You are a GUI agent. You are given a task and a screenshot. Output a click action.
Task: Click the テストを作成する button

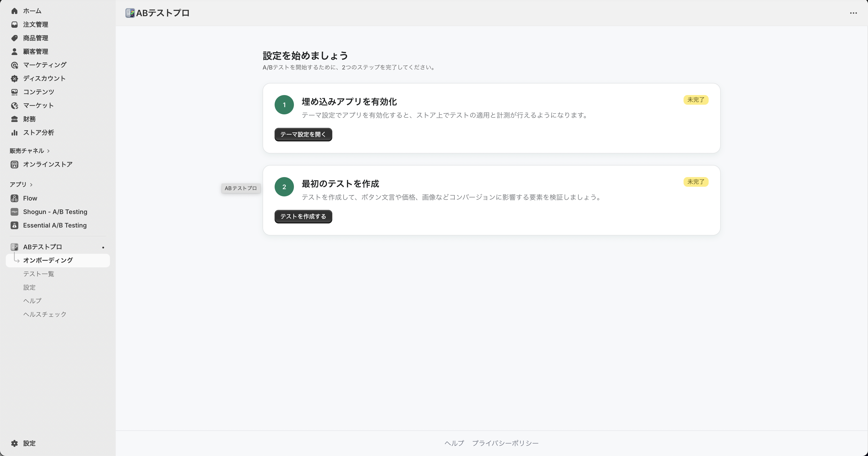pos(303,216)
